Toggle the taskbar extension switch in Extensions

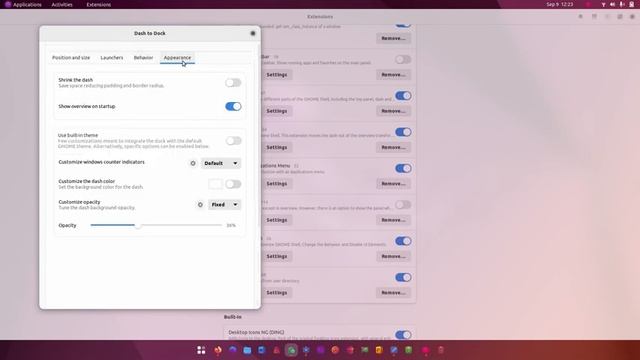[x=403, y=60]
